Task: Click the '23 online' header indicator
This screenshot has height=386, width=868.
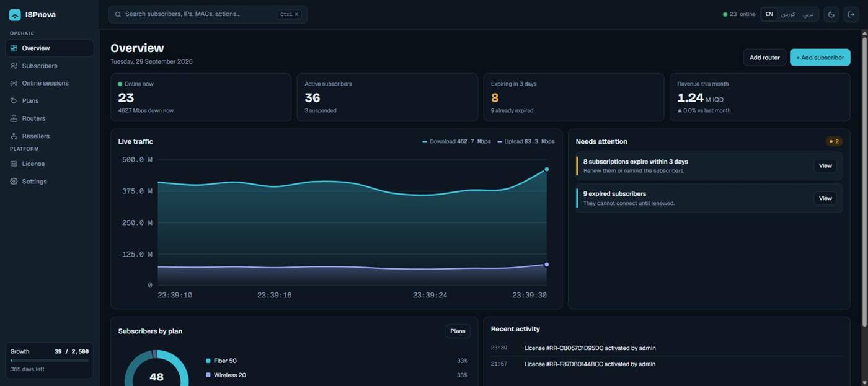Action: coord(739,14)
